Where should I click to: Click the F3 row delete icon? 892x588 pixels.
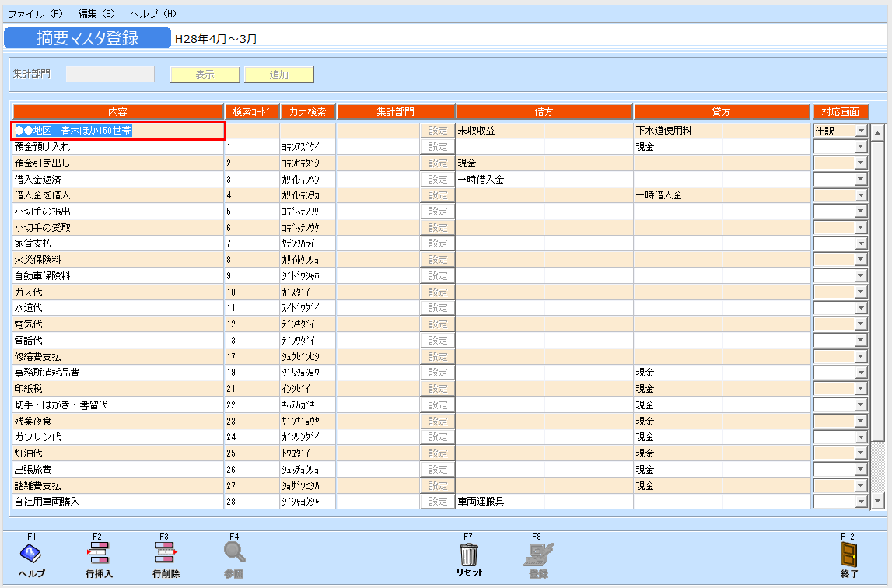(166, 554)
